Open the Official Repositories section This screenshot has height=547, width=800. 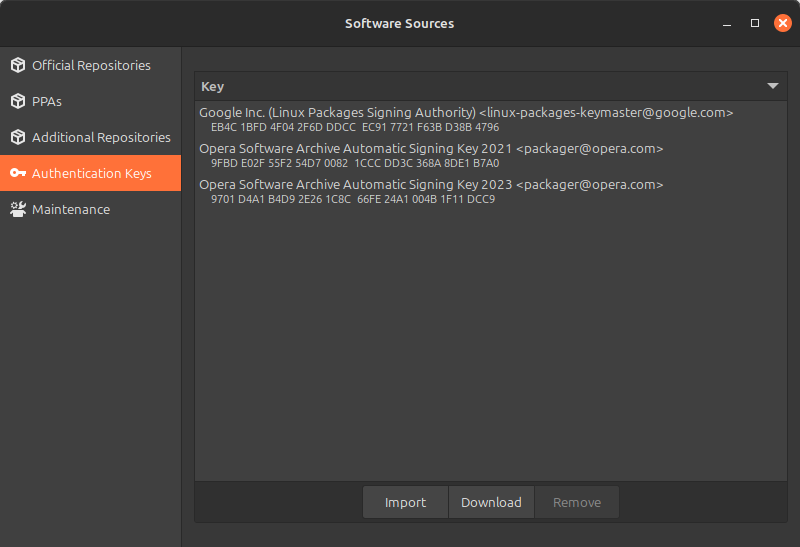click(x=90, y=65)
